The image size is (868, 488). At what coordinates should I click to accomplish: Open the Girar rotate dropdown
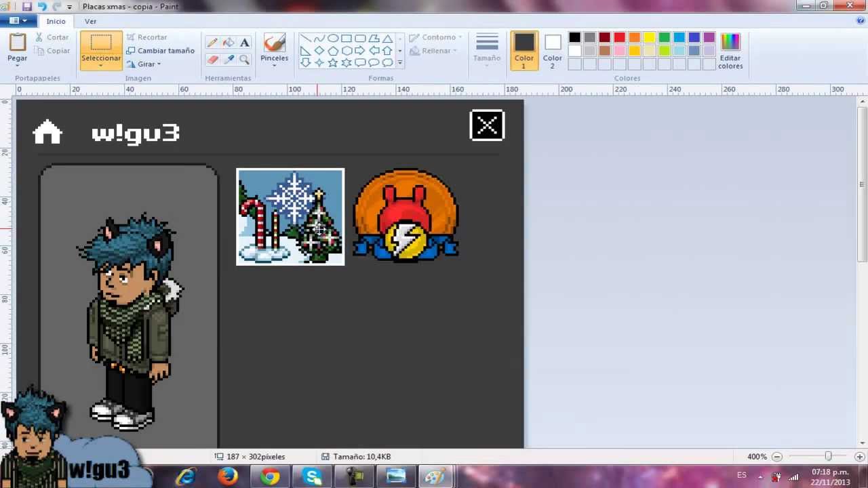[144, 64]
